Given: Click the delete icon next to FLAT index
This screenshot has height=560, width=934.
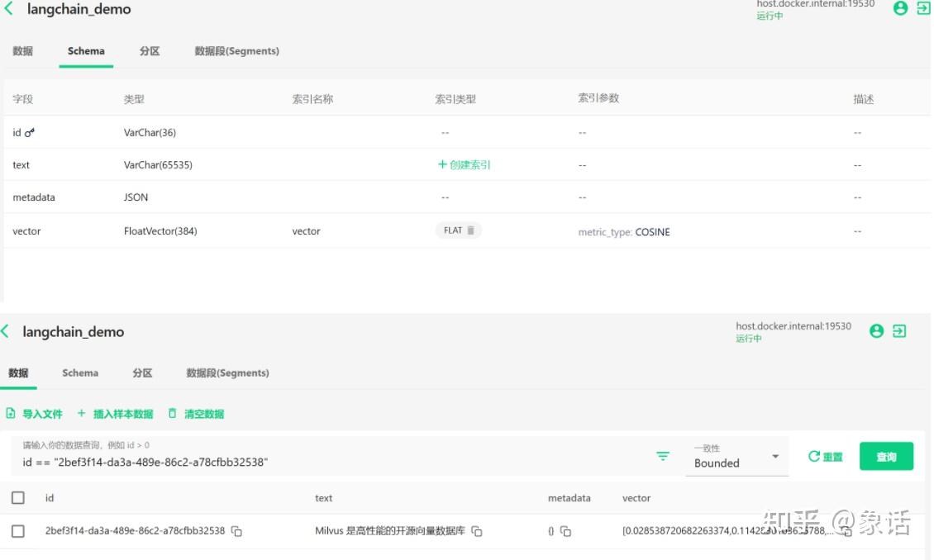Looking at the screenshot, I should pyautogui.click(x=469, y=230).
